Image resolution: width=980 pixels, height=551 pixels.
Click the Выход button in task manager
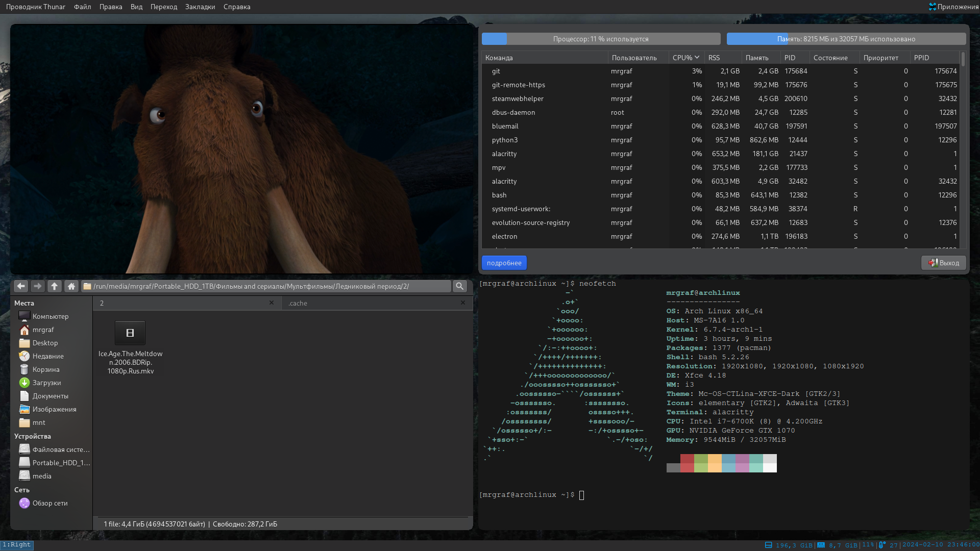tap(943, 263)
